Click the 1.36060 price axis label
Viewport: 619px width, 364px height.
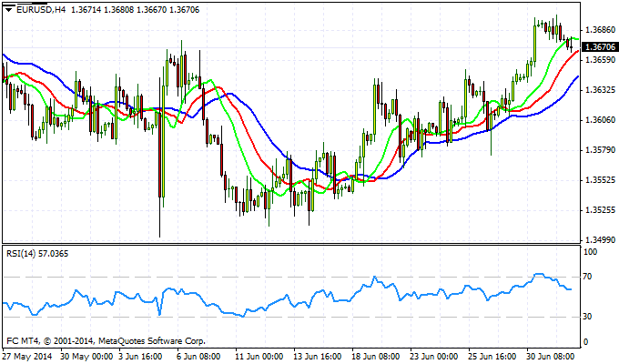point(601,119)
